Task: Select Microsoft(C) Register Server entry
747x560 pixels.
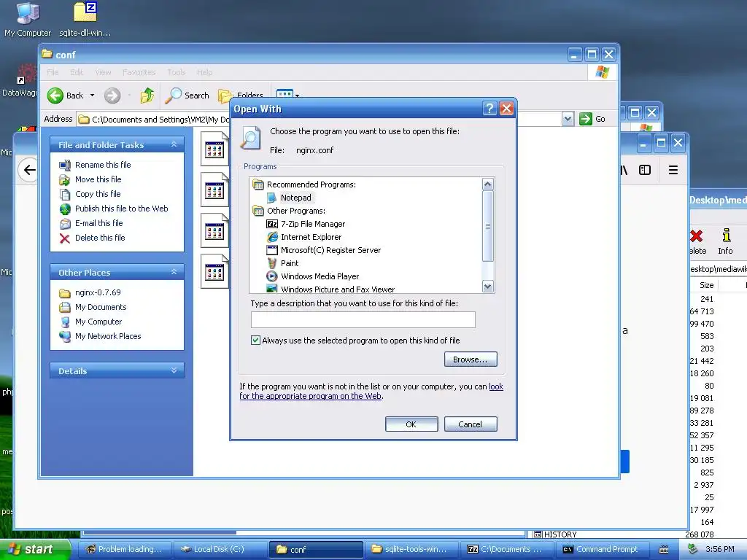Action: 330,250
